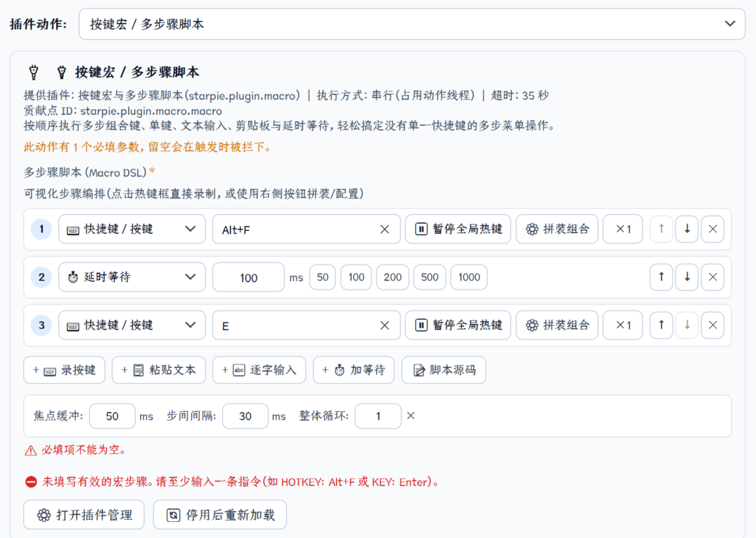The image size is (756, 538).
Task: Click the 焦点缓冲 input showing 50
Action: pos(112,416)
